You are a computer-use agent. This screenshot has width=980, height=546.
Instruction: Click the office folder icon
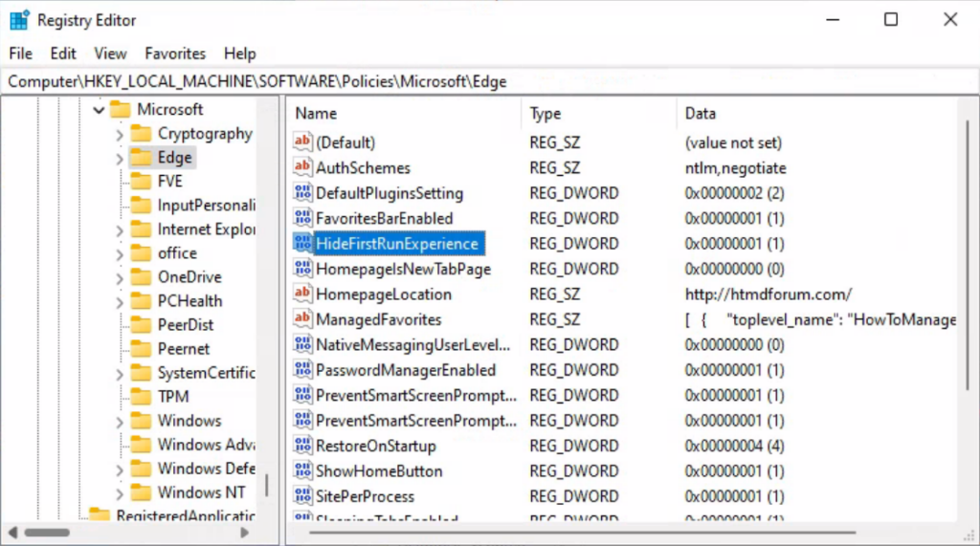click(142, 253)
